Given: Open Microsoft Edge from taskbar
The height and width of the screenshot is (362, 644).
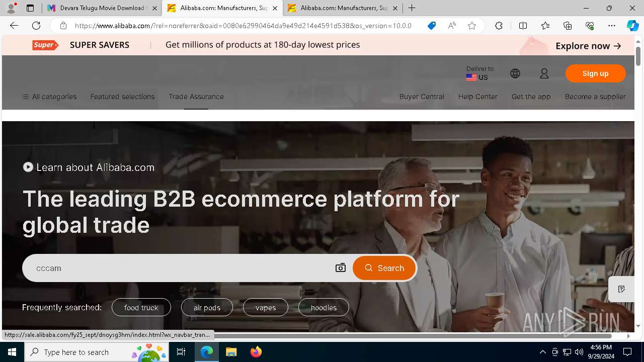Looking at the screenshot, I should pos(207,352).
